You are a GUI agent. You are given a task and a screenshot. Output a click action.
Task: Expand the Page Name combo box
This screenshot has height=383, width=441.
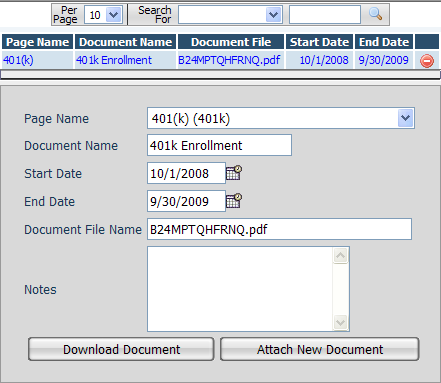(406, 118)
